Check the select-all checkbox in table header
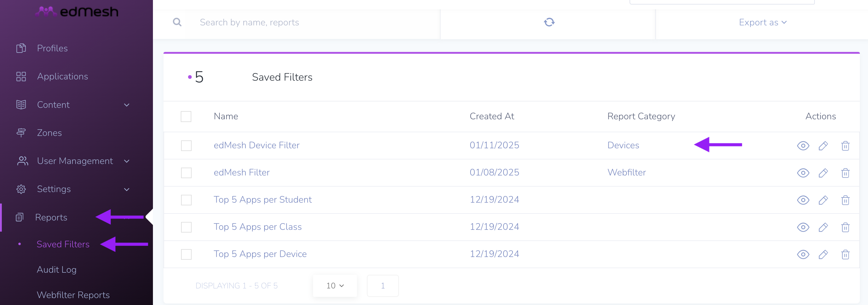 186,117
